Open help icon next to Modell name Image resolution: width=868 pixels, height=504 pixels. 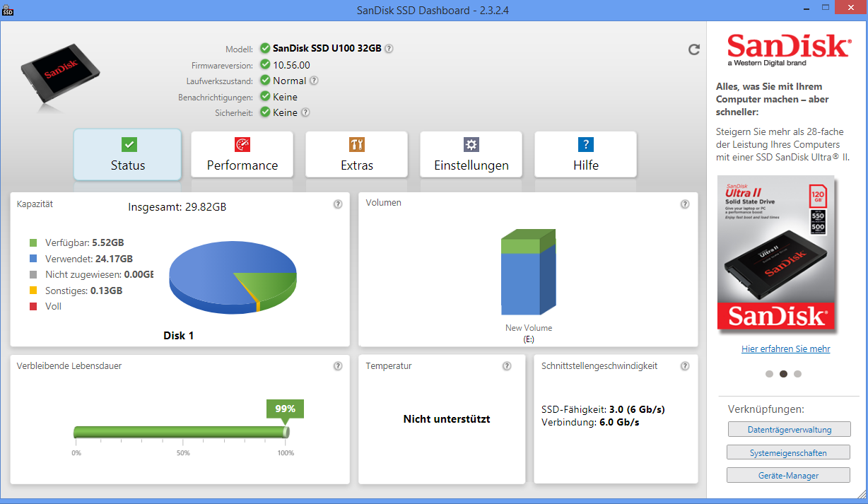pos(389,49)
